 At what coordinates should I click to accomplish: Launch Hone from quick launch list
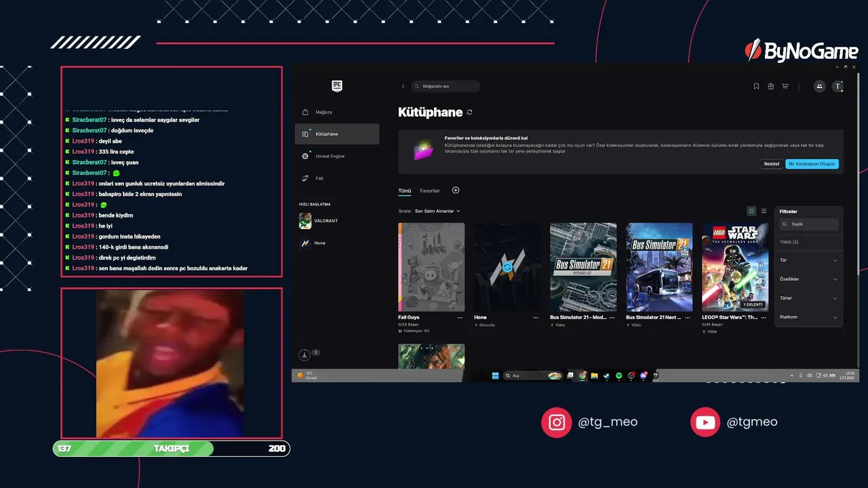point(337,243)
